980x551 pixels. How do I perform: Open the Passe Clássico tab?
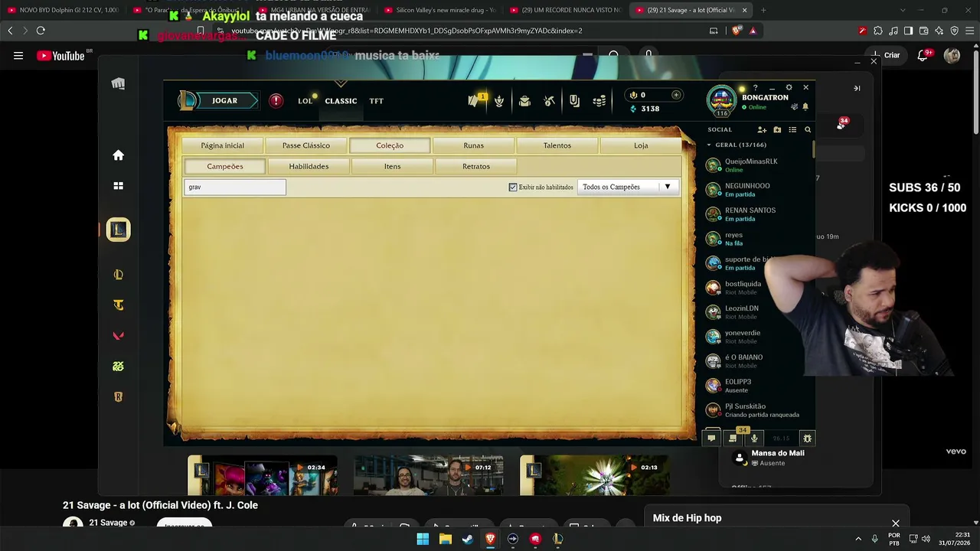(x=306, y=145)
